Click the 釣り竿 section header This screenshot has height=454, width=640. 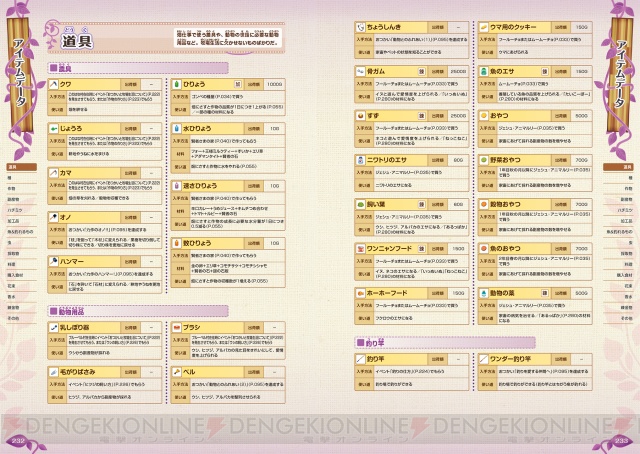[445, 343]
